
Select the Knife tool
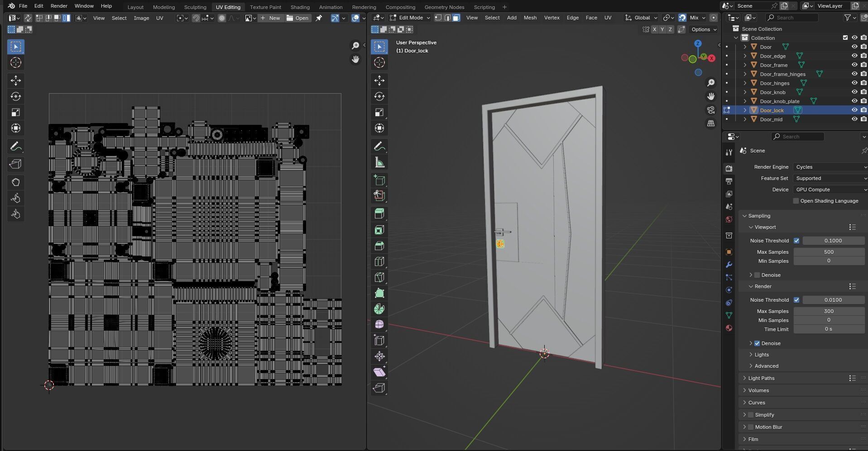(x=379, y=277)
